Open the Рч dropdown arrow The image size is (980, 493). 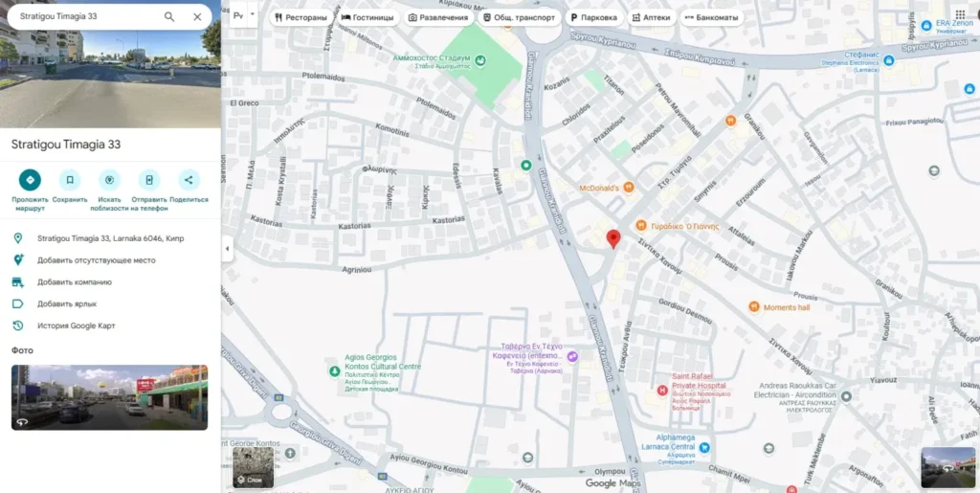click(253, 15)
